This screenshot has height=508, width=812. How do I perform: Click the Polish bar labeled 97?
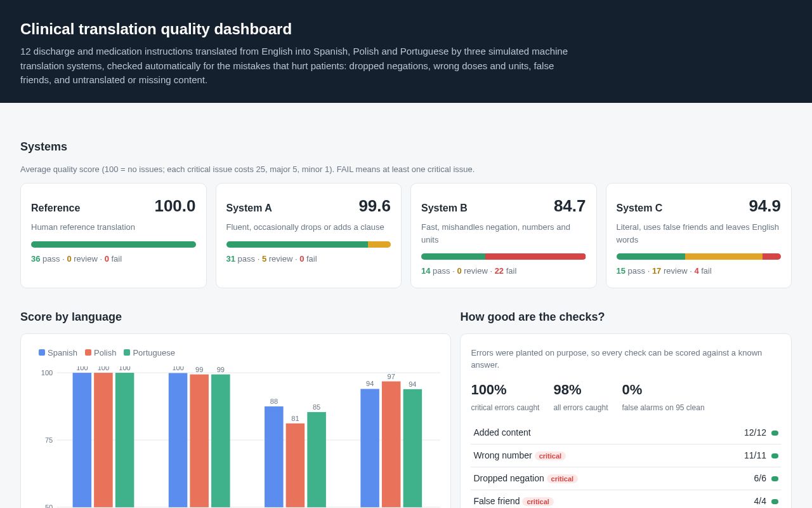click(391, 444)
